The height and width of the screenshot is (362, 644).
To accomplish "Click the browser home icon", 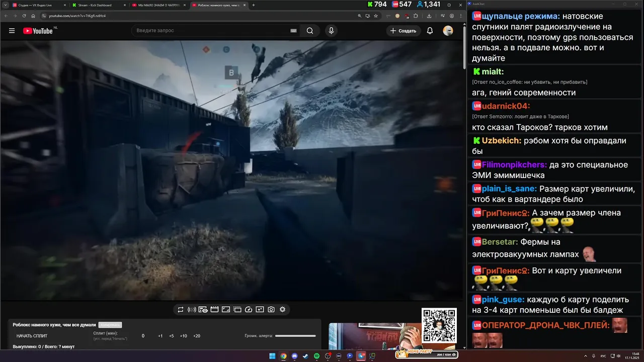I will pyautogui.click(x=33, y=16).
